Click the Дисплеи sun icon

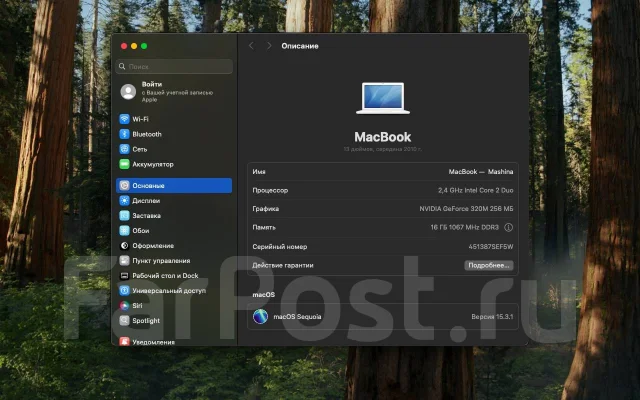[x=124, y=200]
